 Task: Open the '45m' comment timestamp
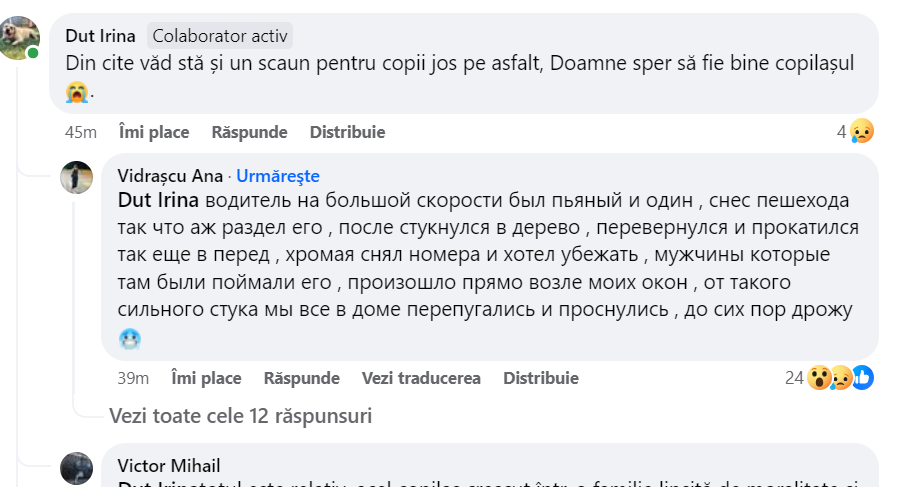[80, 132]
